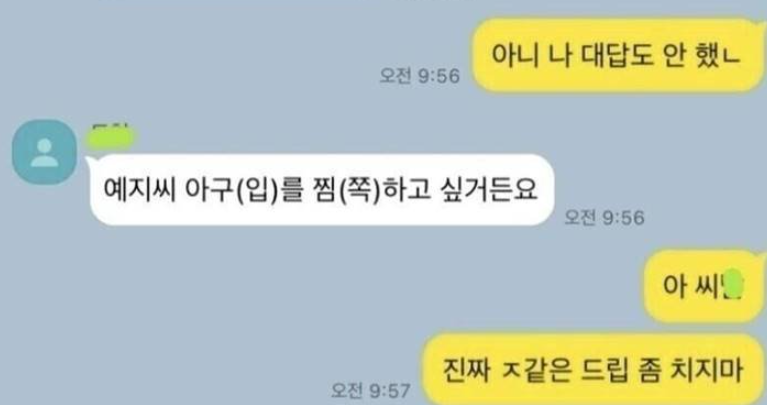Select the white message bubble from 예지씨 sender

point(321,190)
